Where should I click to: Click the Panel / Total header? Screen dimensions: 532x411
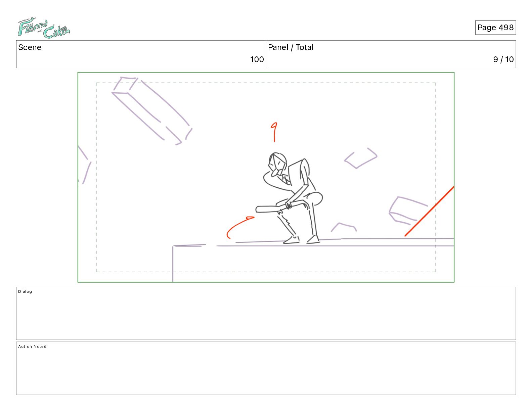pos(291,47)
